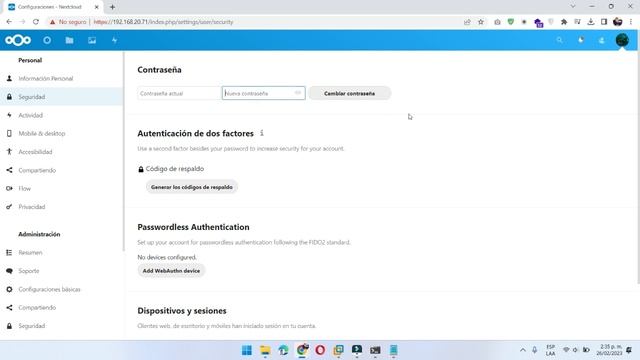Click Generar los códigos de respaldo

192,187
